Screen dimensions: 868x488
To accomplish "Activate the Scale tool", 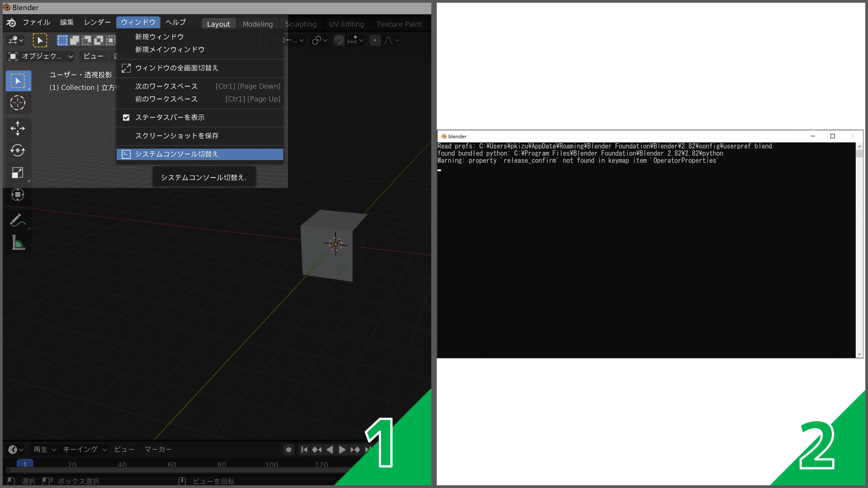I will (18, 173).
